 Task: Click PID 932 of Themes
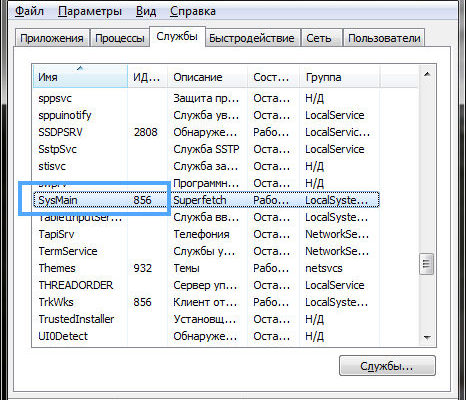click(x=142, y=268)
